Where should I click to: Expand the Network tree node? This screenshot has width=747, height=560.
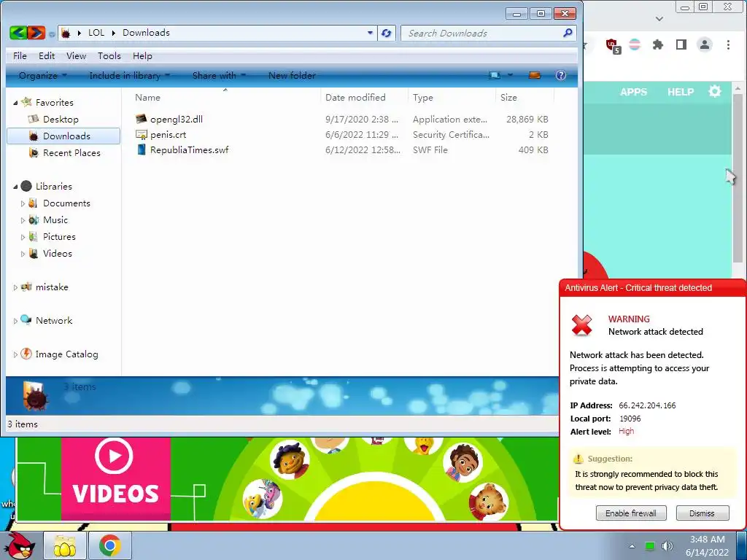[x=15, y=321]
